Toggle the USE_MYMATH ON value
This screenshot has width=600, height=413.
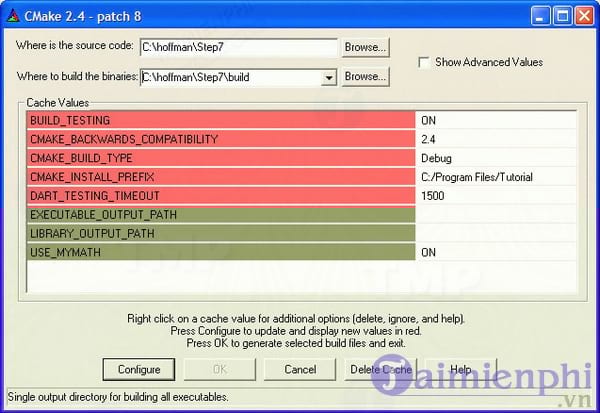[496, 252]
